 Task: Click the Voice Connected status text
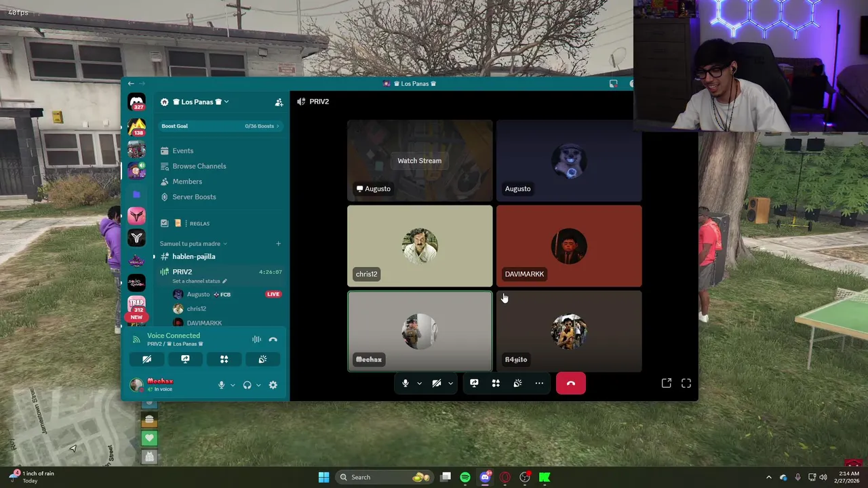[x=174, y=335]
